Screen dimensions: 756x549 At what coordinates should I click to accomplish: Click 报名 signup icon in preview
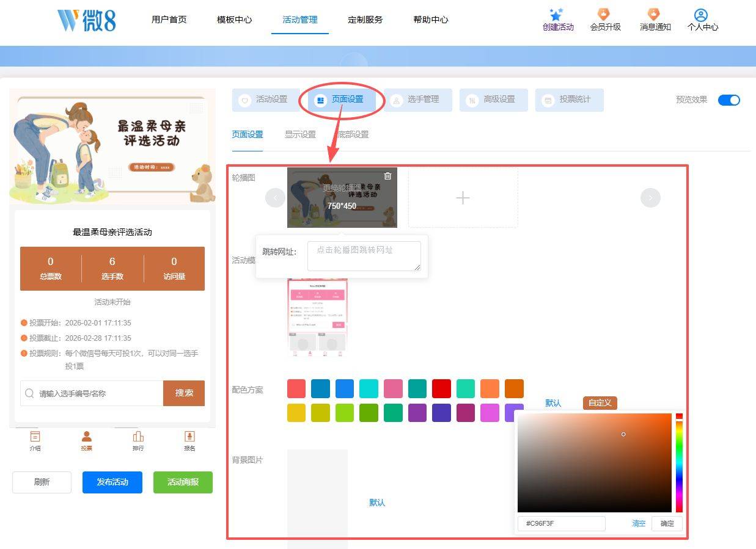tap(189, 436)
